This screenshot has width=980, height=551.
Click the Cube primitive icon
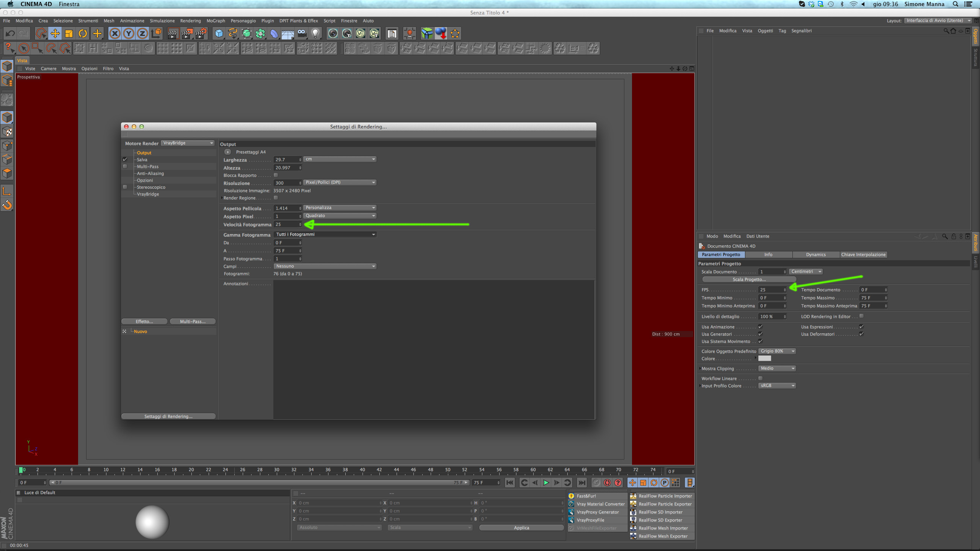click(219, 34)
